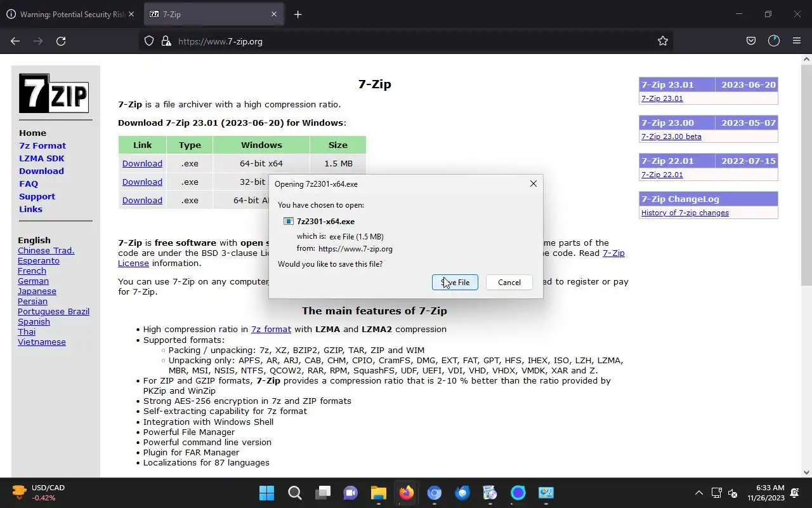
Task: Switch language to Japanese
Action: [37, 291]
